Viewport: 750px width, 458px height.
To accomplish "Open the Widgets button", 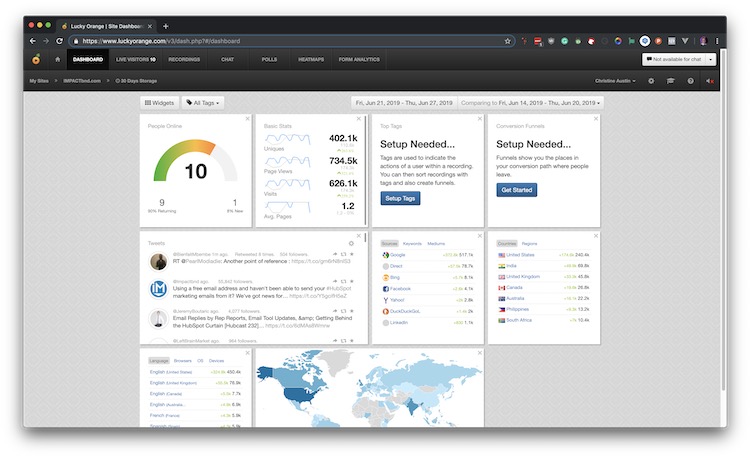I will click(160, 103).
